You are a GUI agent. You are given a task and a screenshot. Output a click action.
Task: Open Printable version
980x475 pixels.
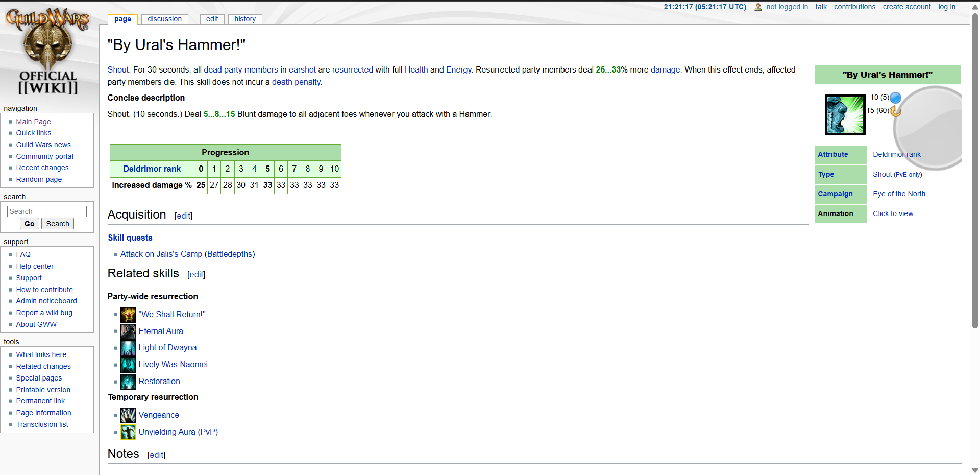(43, 390)
